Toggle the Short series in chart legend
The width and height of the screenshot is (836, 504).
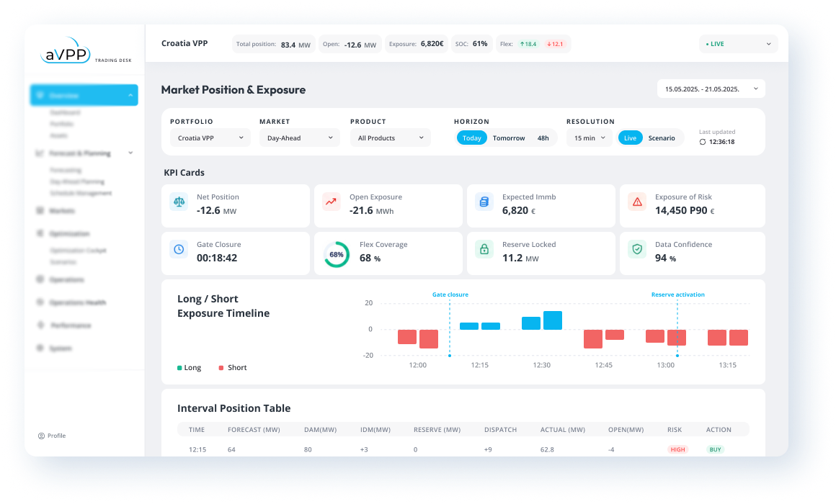[x=233, y=368]
